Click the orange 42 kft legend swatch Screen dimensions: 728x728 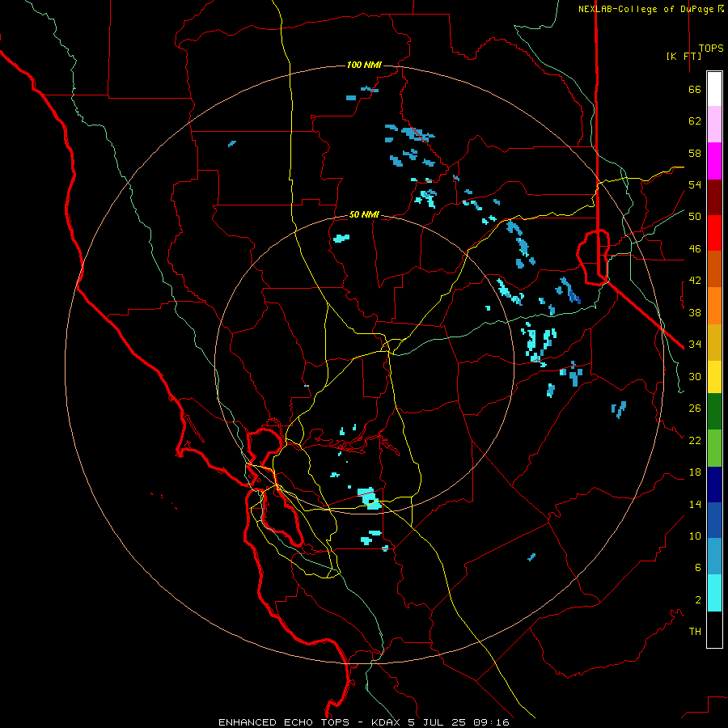tap(714, 306)
